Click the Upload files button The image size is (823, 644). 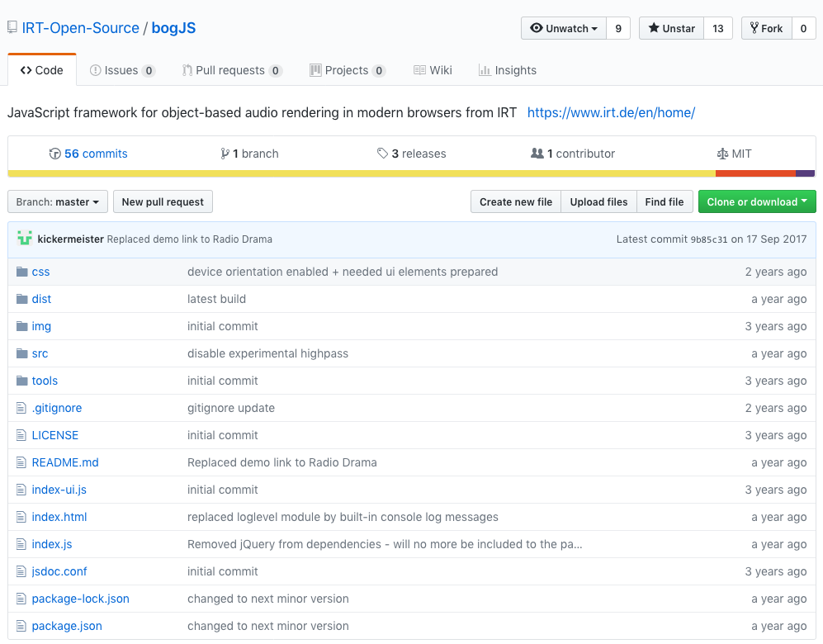[598, 202]
